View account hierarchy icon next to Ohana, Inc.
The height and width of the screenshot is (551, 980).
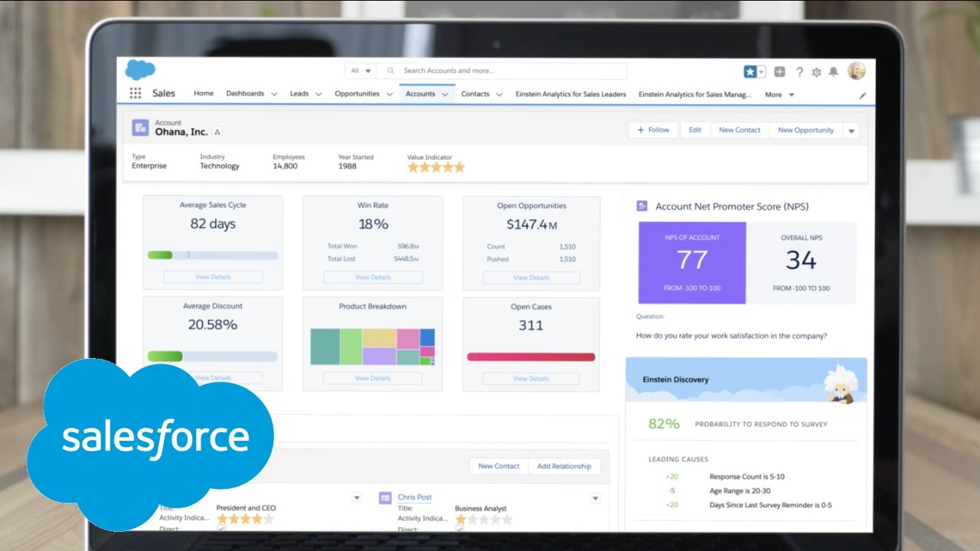[217, 132]
